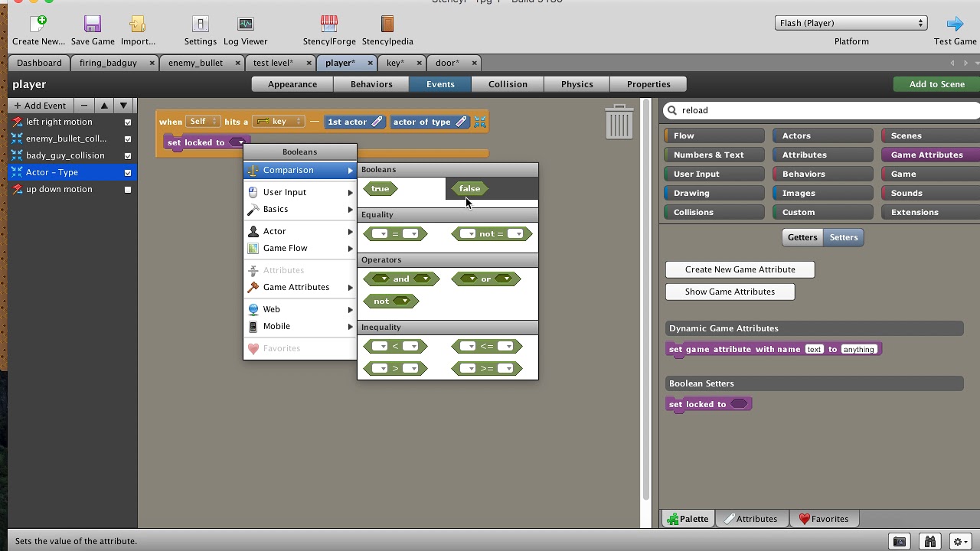This screenshot has width=980, height=551.
Task: Expand the Actor submenu
Action: point(300,231)
